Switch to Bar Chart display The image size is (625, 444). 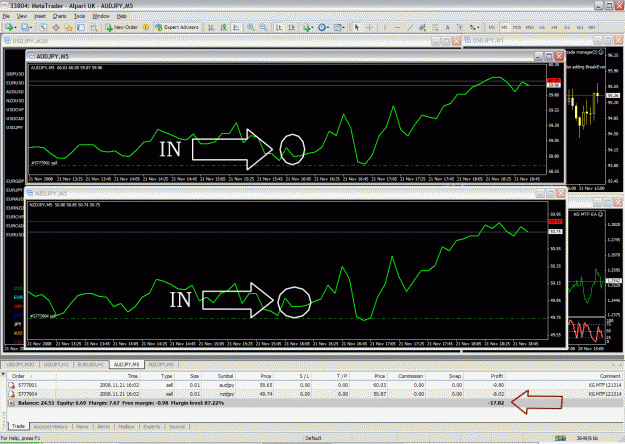coord(211,27)
